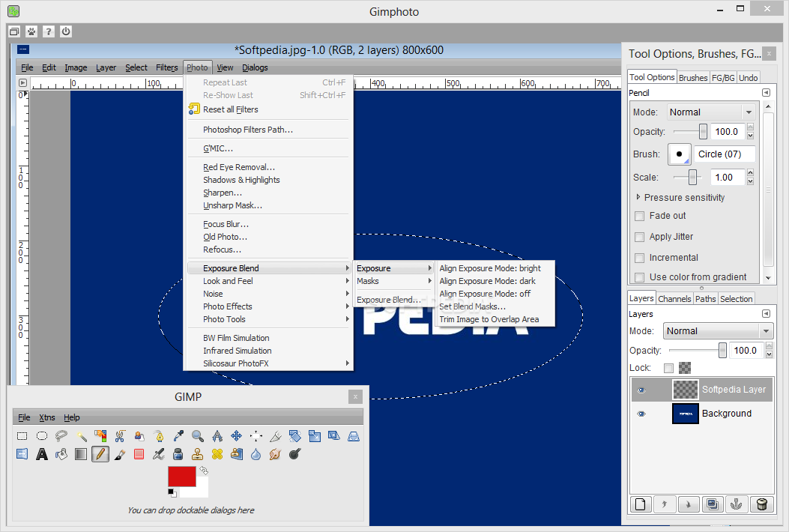
Task: Open the Pencil Mode dropdown
Action: (x=711, y=112)
